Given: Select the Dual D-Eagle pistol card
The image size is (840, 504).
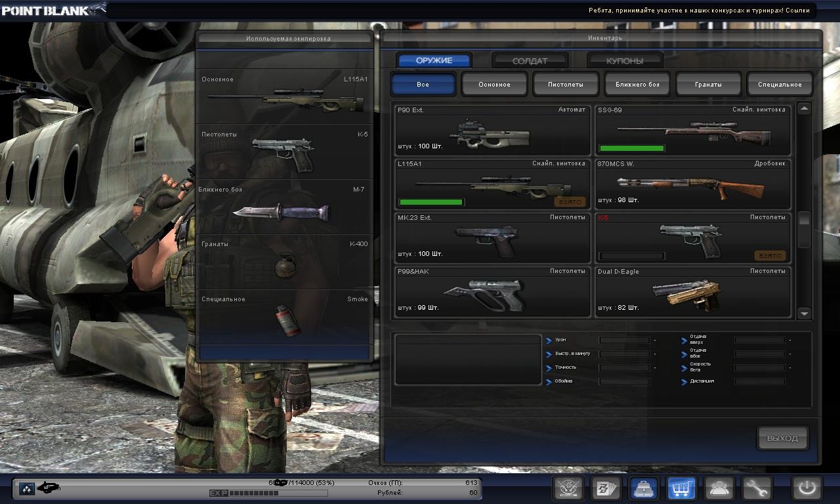Looking at the screenshot, I should tap(693, 291).
